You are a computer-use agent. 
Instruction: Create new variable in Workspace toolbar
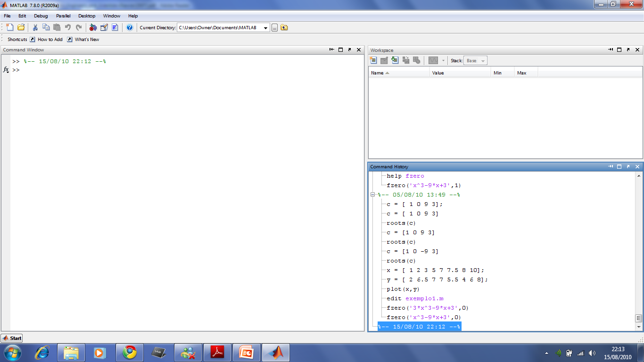(x=373, y=60)
